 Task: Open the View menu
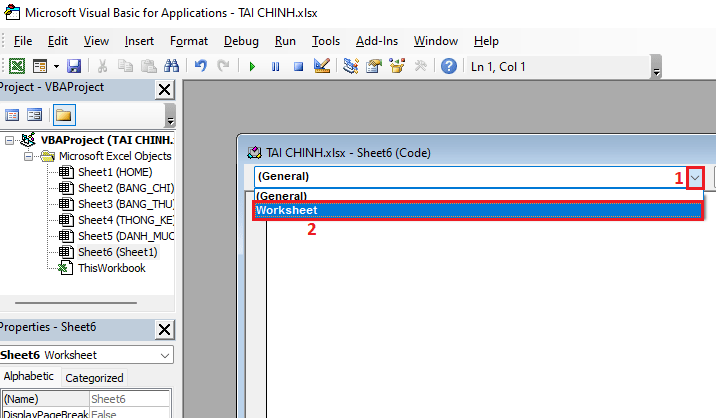pos(96,41)
